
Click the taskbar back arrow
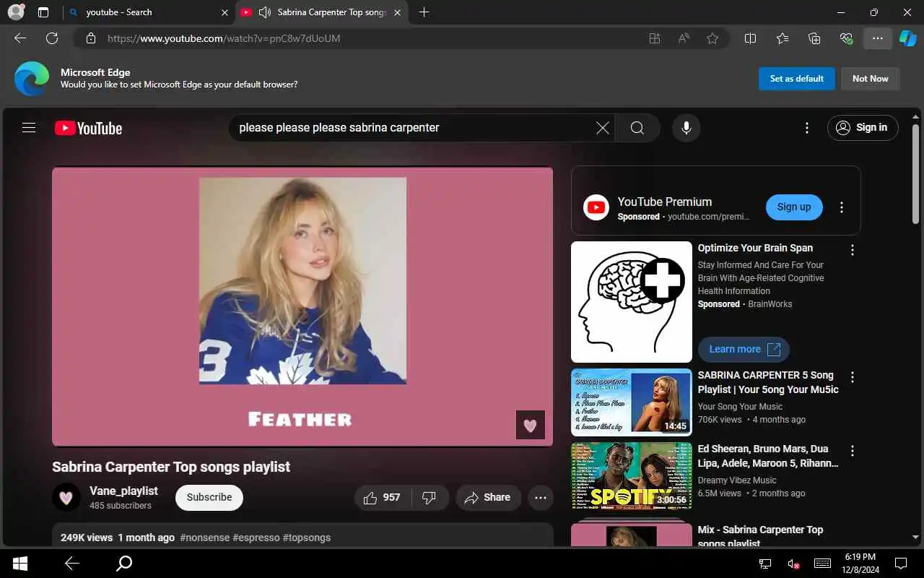tap(71, 564)
